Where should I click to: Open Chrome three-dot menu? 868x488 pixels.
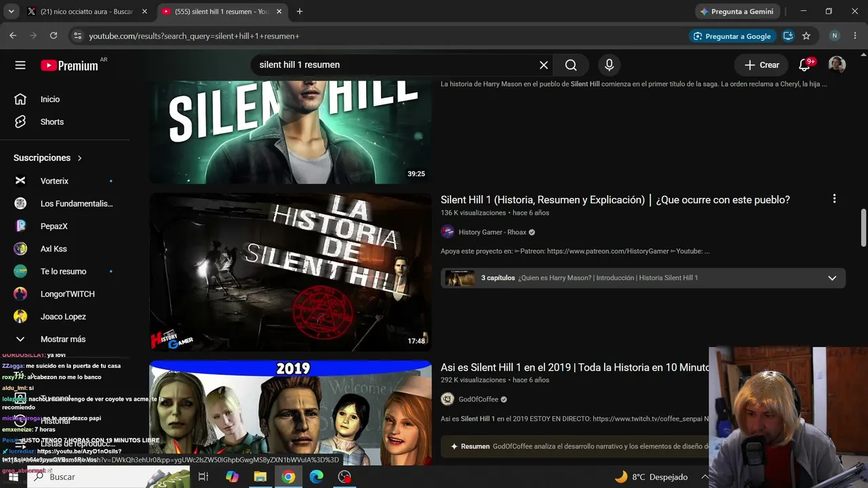tap(855, 36)
